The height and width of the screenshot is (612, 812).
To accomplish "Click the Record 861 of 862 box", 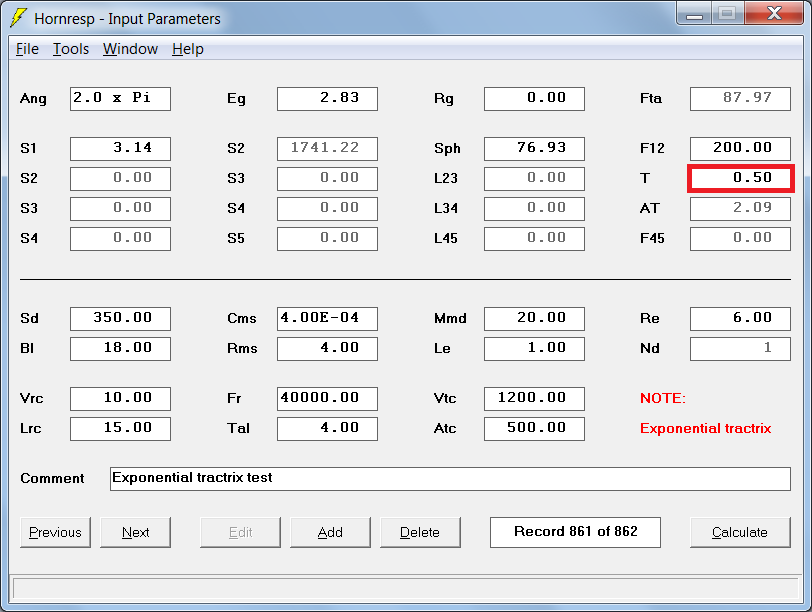I will (575, 532).
